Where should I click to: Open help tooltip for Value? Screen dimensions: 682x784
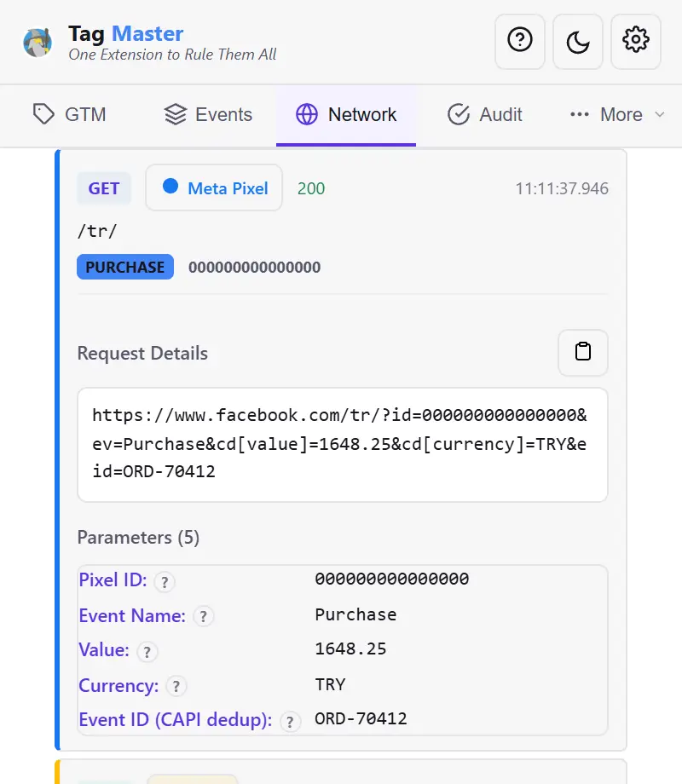(147, 652)
